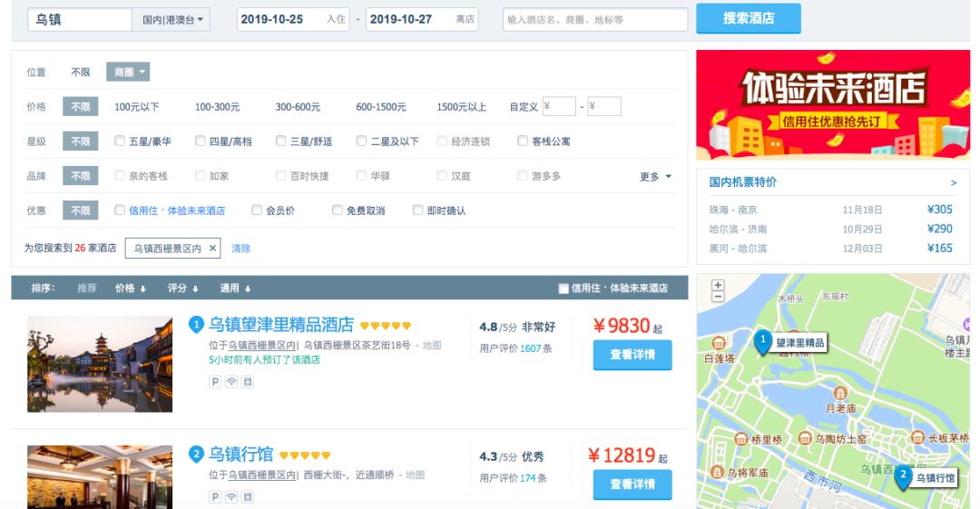Zoom in on the map

coord(718,285)
